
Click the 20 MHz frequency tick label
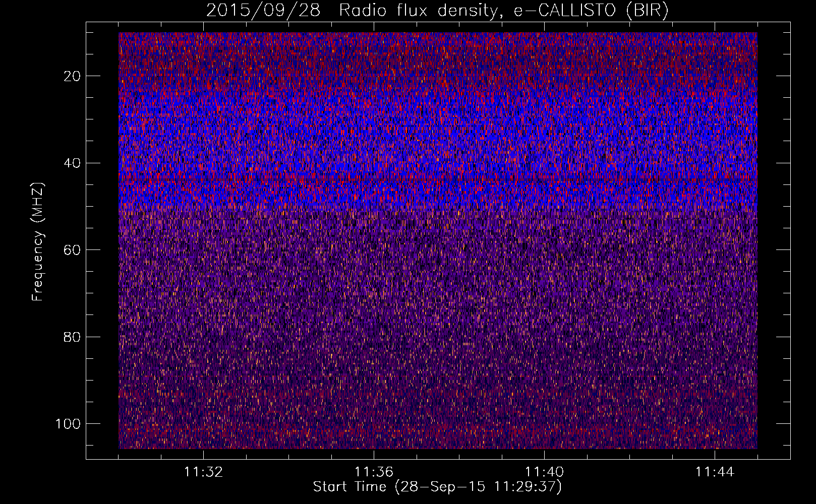[73, 76]
